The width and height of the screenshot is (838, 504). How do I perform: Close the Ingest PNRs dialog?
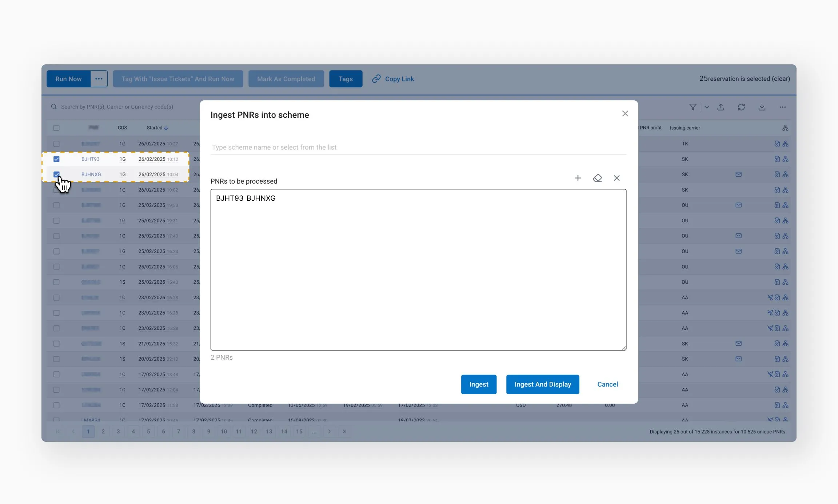point(625,114)
